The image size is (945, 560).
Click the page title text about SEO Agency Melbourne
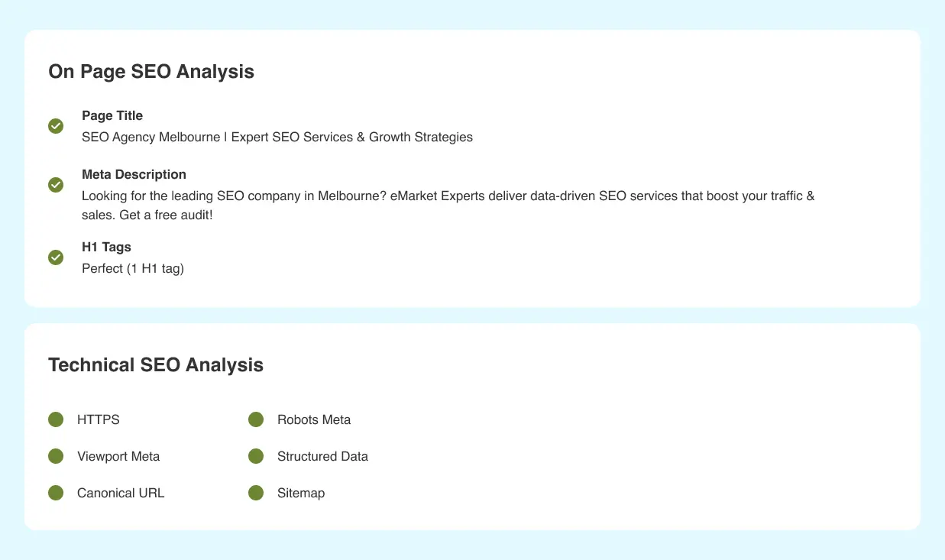click(277, 137)
